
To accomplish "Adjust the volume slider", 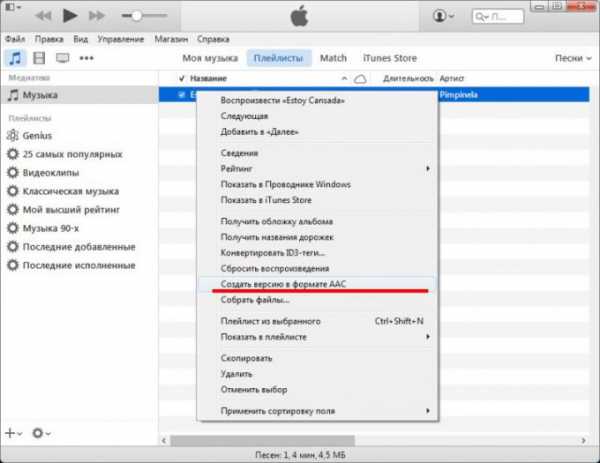I will click(150, 17).
